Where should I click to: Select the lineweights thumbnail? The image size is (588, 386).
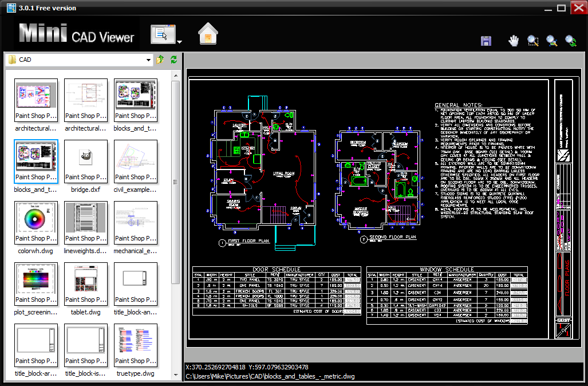point(86,223)
